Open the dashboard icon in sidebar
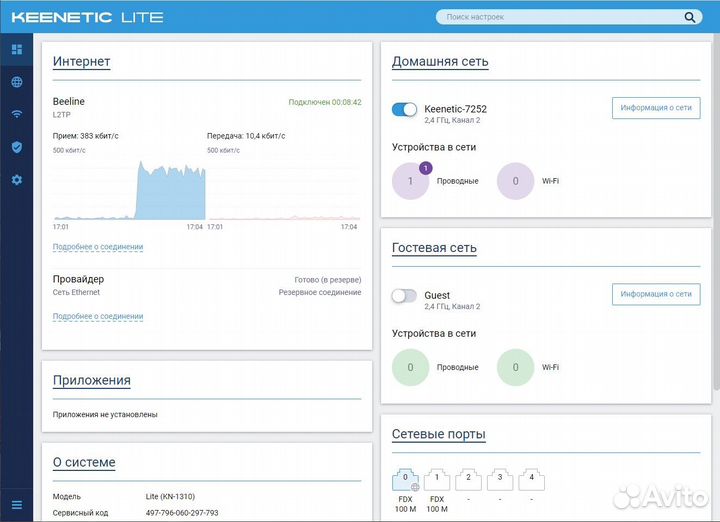 16,49
